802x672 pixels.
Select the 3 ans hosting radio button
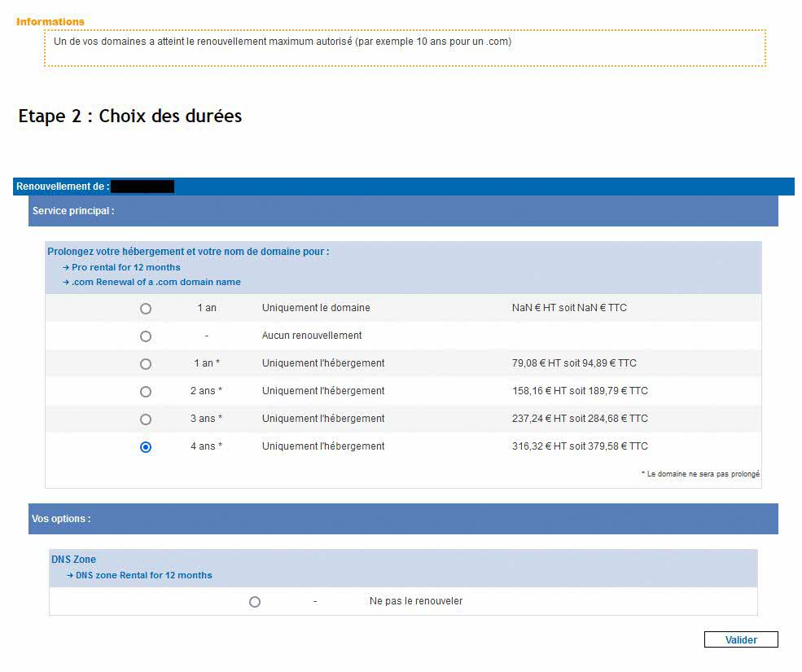click(x=146, y=419)
